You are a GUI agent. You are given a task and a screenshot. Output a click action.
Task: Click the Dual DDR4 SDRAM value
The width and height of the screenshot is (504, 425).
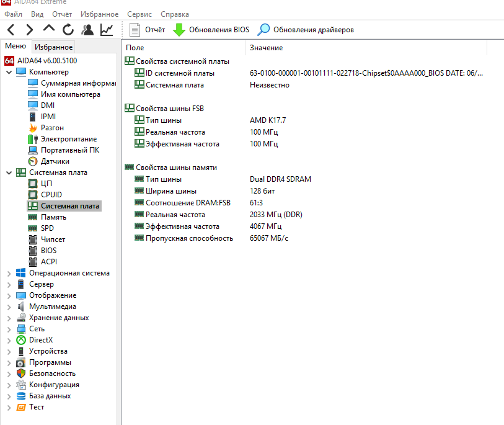pyautogui.click(x=280, y=179)
